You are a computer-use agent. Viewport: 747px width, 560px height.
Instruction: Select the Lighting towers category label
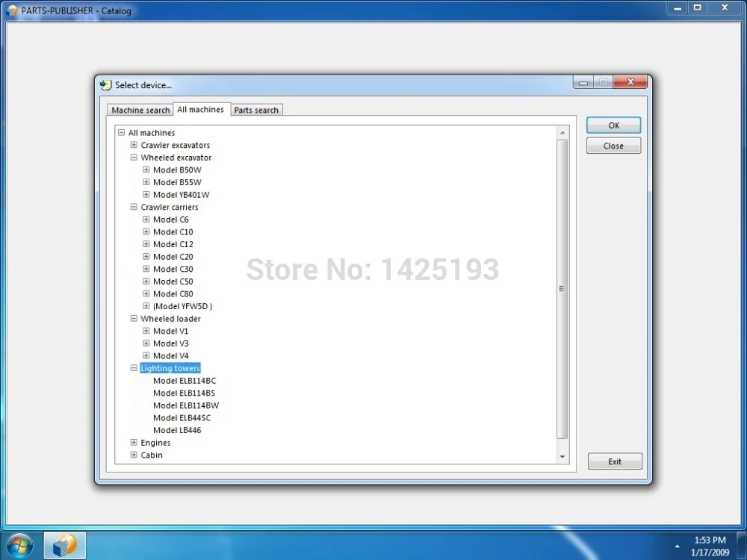[170, 368]
